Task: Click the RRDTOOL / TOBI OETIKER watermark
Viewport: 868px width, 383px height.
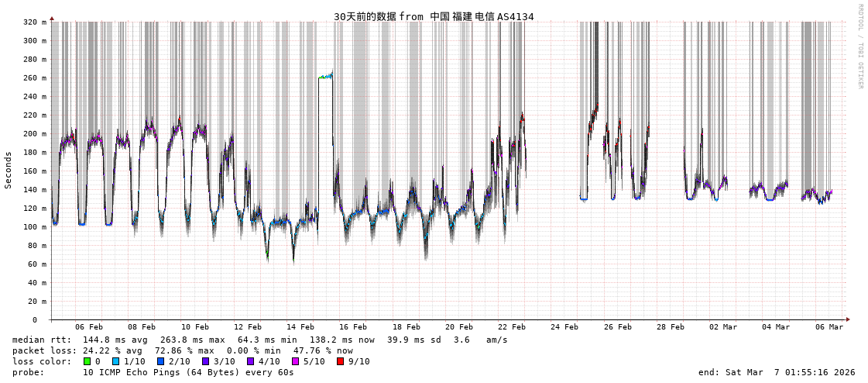Action: [x=860, y=47]
